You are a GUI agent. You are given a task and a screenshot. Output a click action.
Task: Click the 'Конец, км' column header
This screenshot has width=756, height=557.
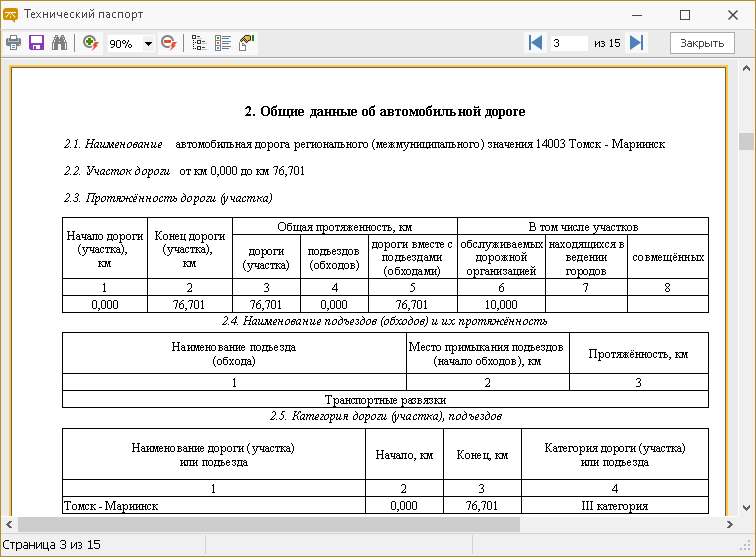tap(482, 455)
